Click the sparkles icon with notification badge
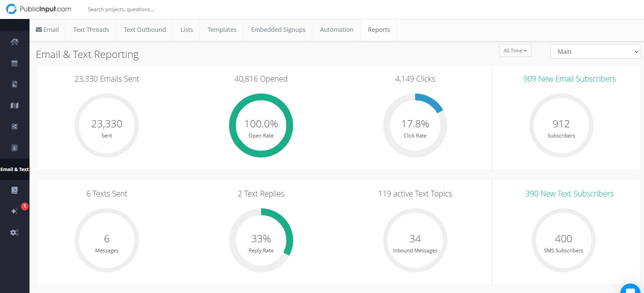Viewport: 644px width, 293px height. [x=14, y=211]
